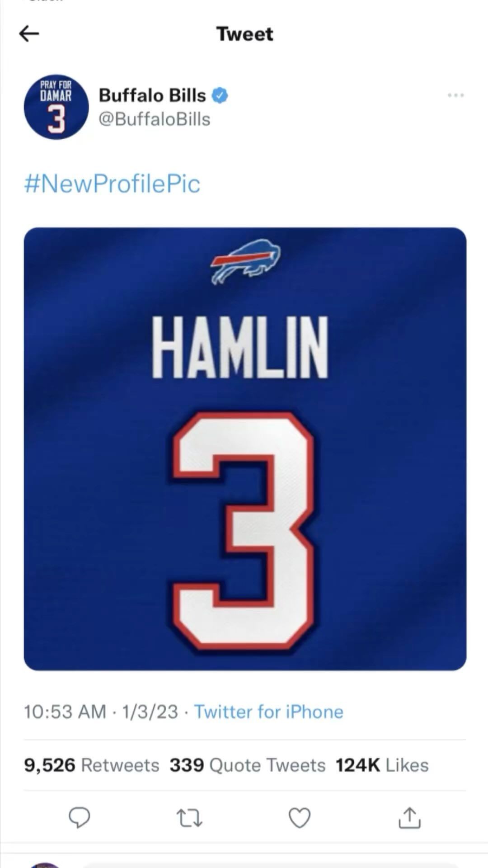View the 9,526 Retweets list

tap(92, 765)
